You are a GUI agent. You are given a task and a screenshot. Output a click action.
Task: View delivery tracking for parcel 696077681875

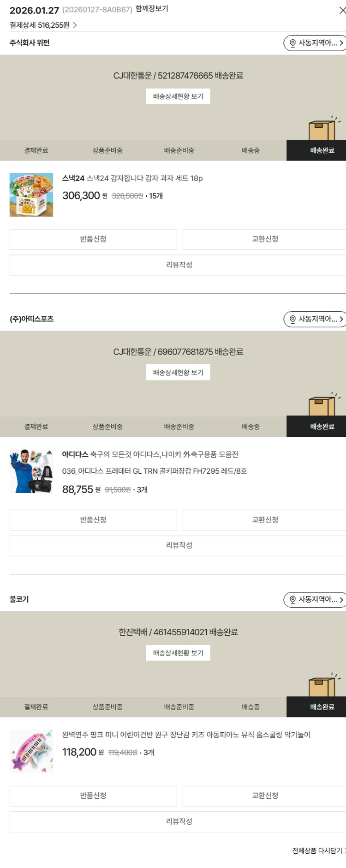[x=178, y=373]
